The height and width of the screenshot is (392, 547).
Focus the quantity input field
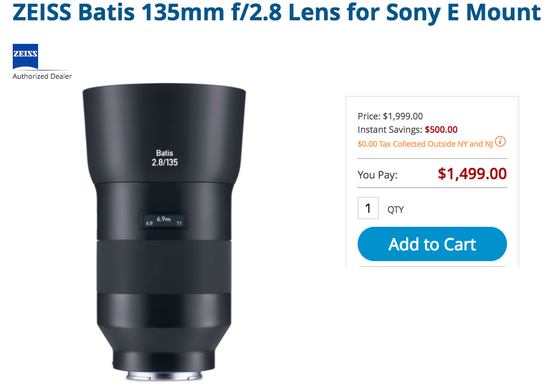point(368,208)
